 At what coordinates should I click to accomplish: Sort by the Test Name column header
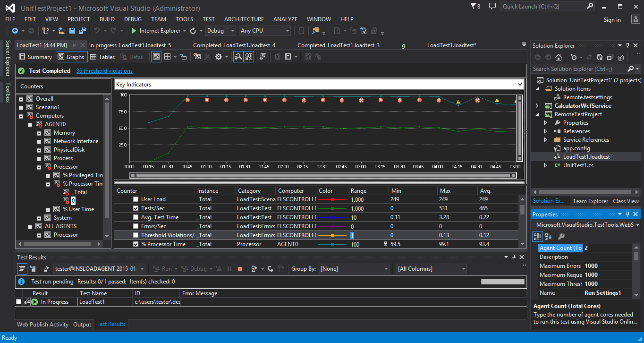point(105,293)
